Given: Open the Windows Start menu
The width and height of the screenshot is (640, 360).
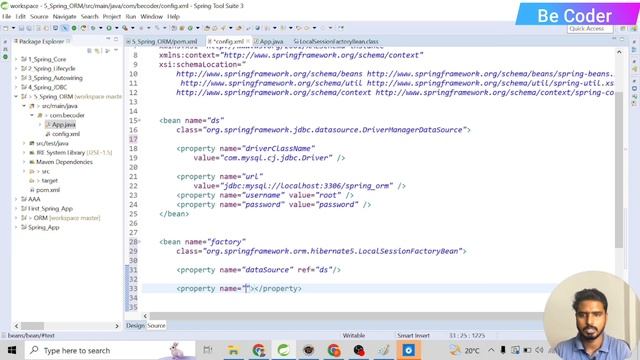Looking at the screenshot, I should [x=12, y=350].
